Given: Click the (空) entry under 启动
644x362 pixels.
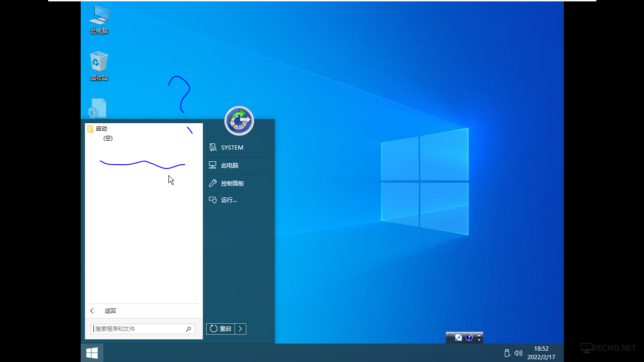Looking at the screenshot, I should (108, 138).
